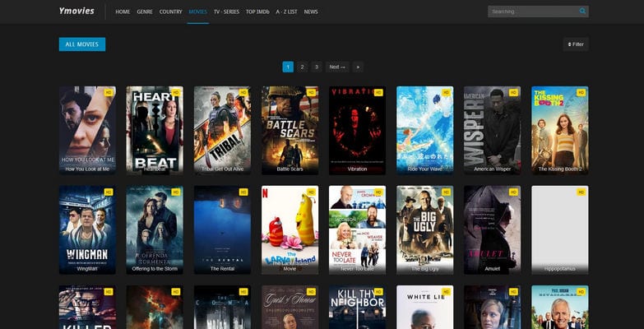This screenshot has height=329, width=644.
Task: Open the Filter dropdown
Action: [x=576, y=44]
